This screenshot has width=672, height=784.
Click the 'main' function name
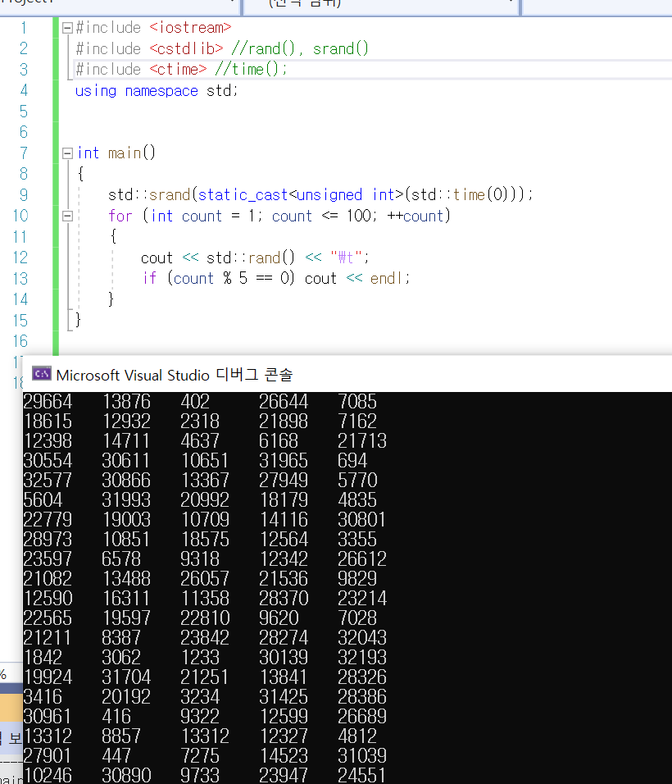click(125, 153)
